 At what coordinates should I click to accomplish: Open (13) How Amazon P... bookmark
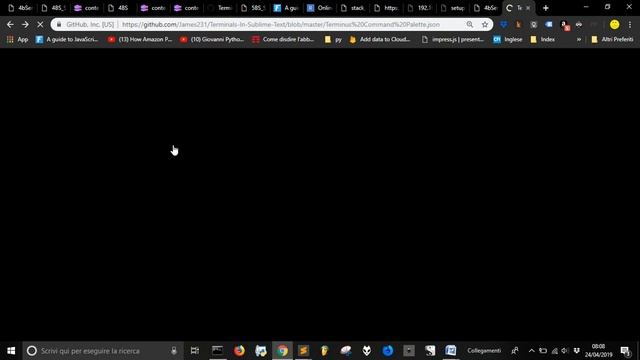coord(140,39)
